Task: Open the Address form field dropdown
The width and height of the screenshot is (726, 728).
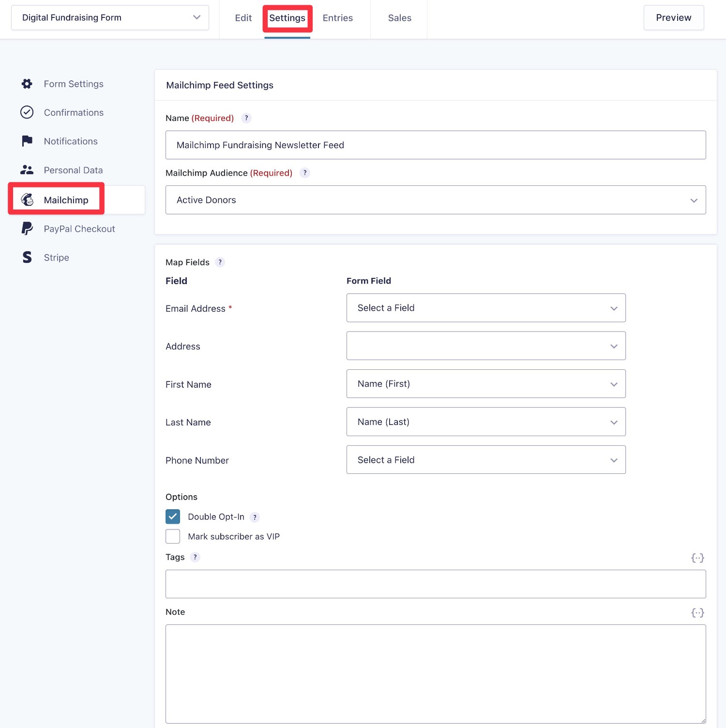Action: [x=486, y=346]
